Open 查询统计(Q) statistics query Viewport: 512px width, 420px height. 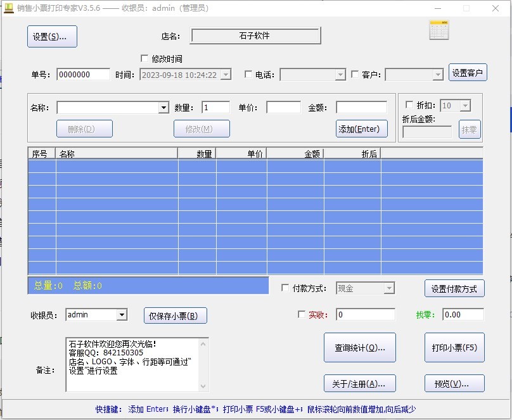click(x=359, y=347)
